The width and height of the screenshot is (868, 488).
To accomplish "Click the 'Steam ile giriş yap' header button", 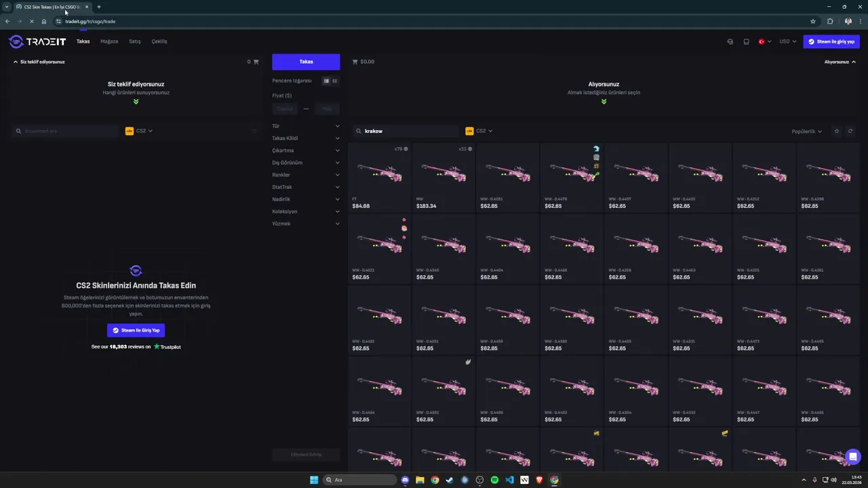I will pos(831,41).
